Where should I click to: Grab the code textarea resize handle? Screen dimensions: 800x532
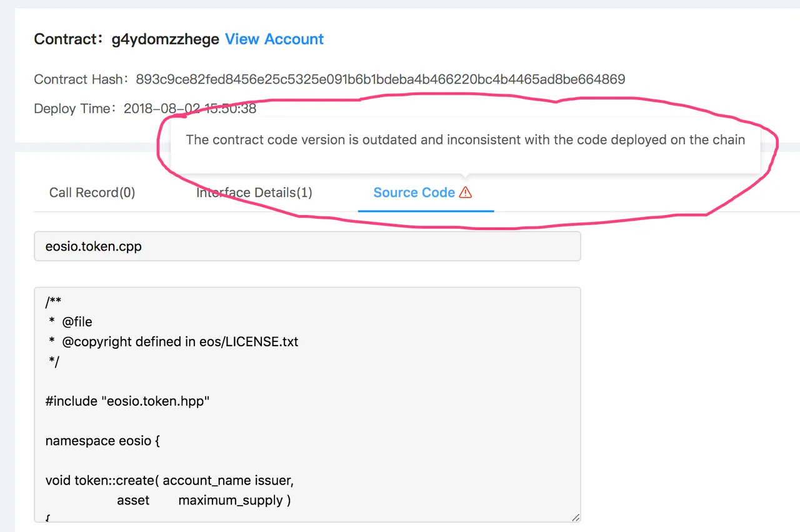575,517
